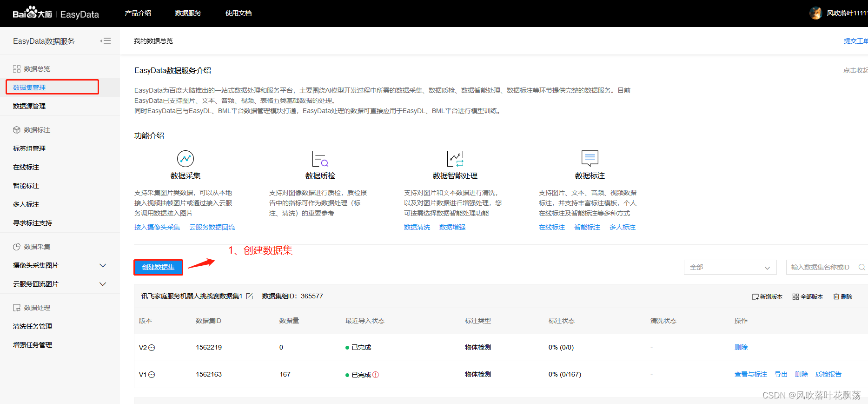Click 删除 link in V1 row
This screenshot has width=868, height=404.
(x=802, y=374)
